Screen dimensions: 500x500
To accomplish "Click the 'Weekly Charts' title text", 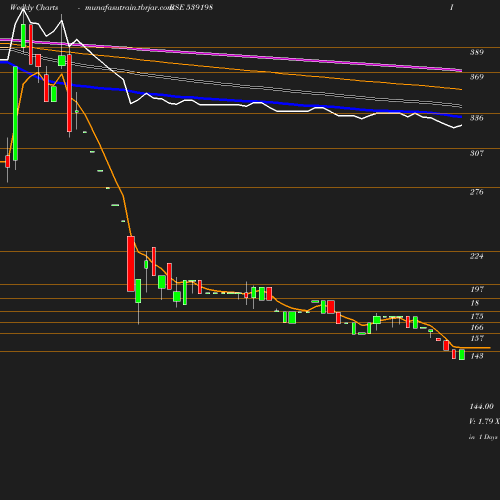I will (34, 7).
